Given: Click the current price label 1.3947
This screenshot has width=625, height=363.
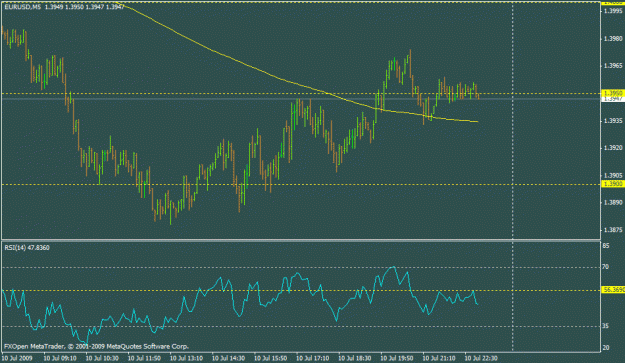Looking at the screenshot, I should pos(613,98).
